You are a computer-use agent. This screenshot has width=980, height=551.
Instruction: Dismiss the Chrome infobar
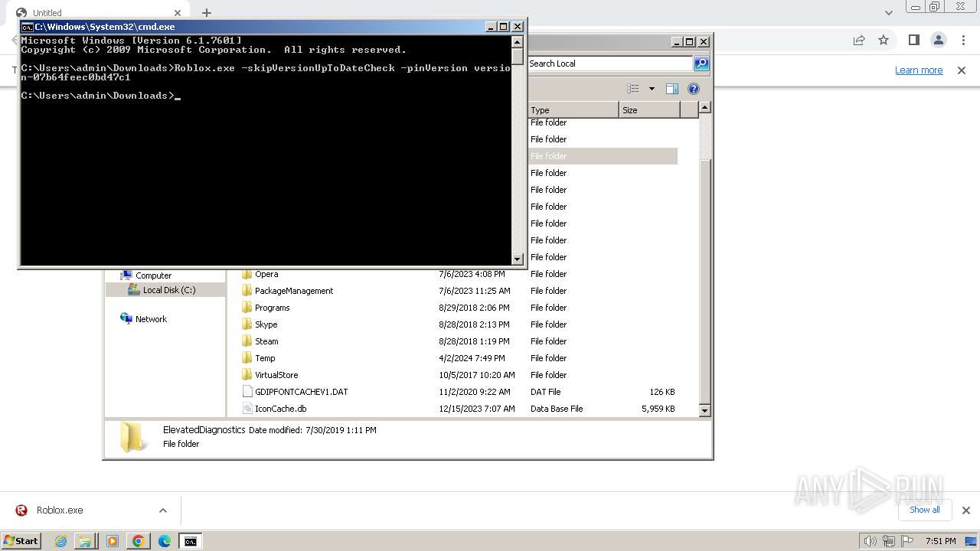[x=962, y=70]
